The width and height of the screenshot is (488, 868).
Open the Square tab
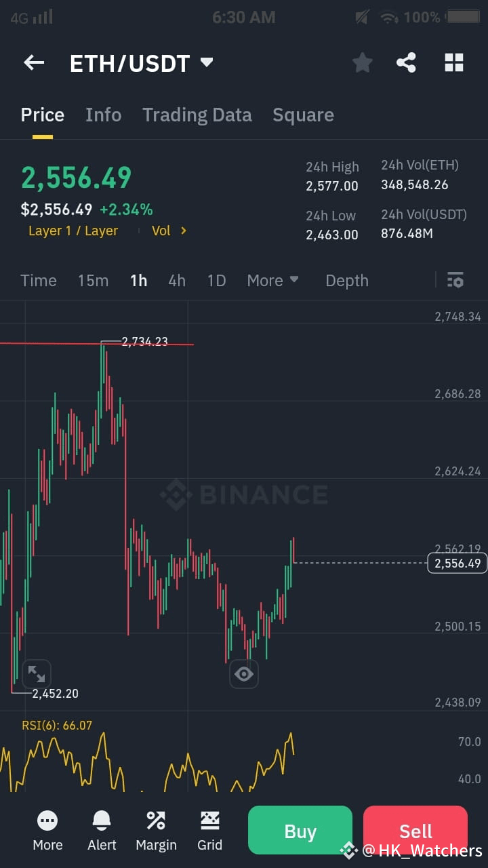coord(303,115)
